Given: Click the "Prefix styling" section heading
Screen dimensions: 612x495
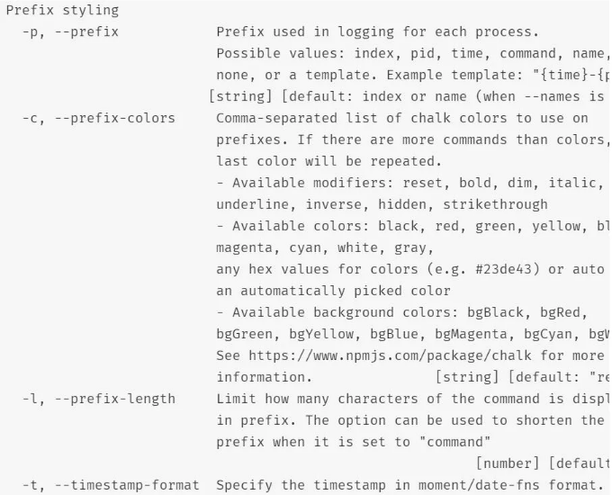Looking at the screenshot, I should click(62, 10).
